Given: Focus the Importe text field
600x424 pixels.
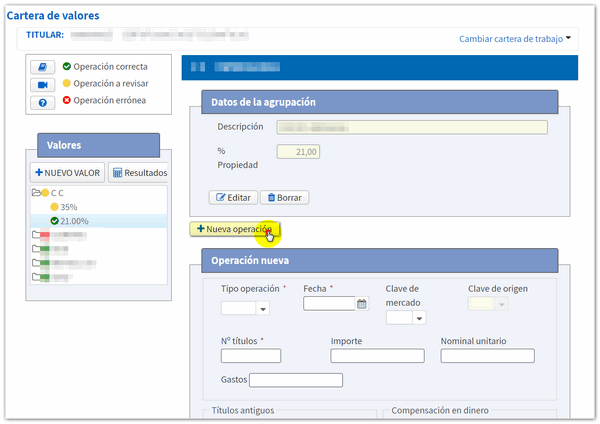Looking at the screenshot, I should (x=377, y=356).
